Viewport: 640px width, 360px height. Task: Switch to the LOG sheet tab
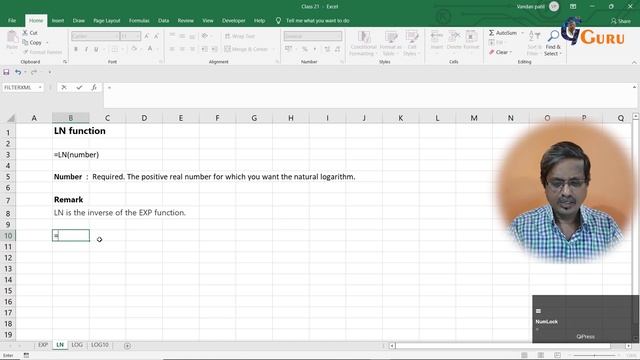pyautogui.click(x=77, y=345)
